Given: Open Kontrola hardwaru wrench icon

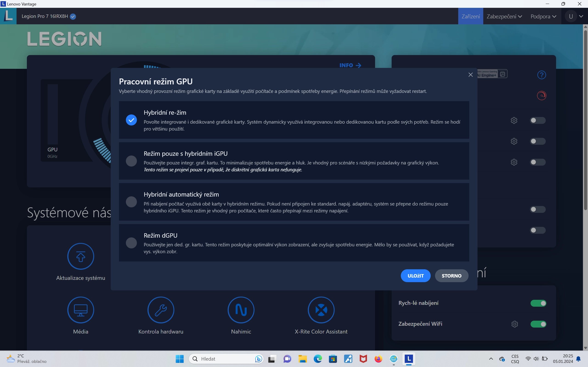Looking at the screenshot, I should 161,310.
